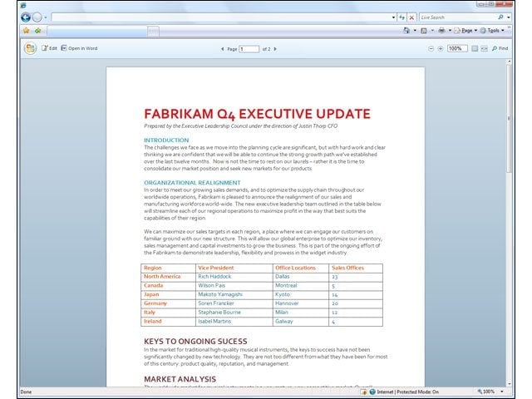This screenshot has width=532, height=399.
Task: Click the Print icon in command bar
Action: pyautogui.click(x=441, y=31)
